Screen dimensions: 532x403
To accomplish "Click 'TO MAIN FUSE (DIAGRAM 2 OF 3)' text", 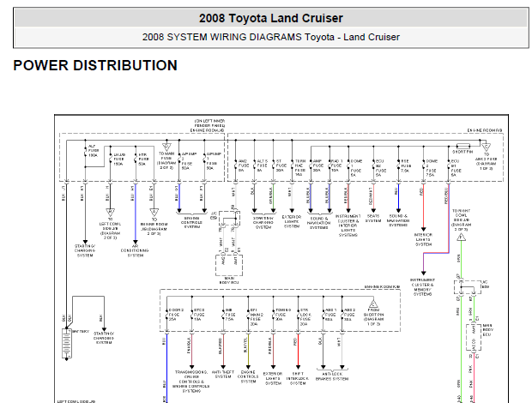I will (x=166, y=160).
